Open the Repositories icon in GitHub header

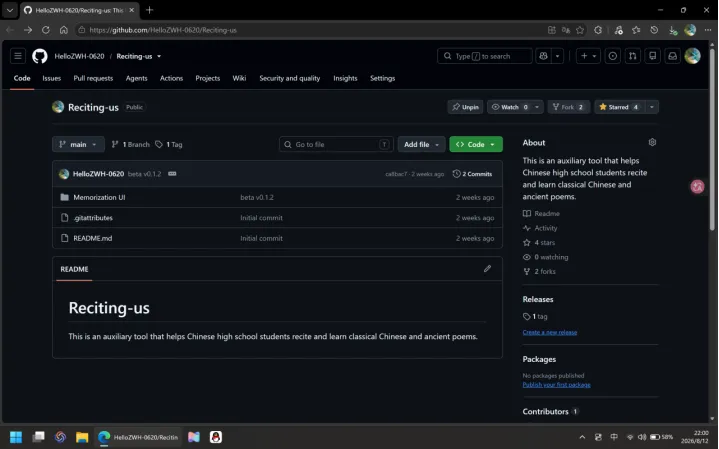(653, 56)
